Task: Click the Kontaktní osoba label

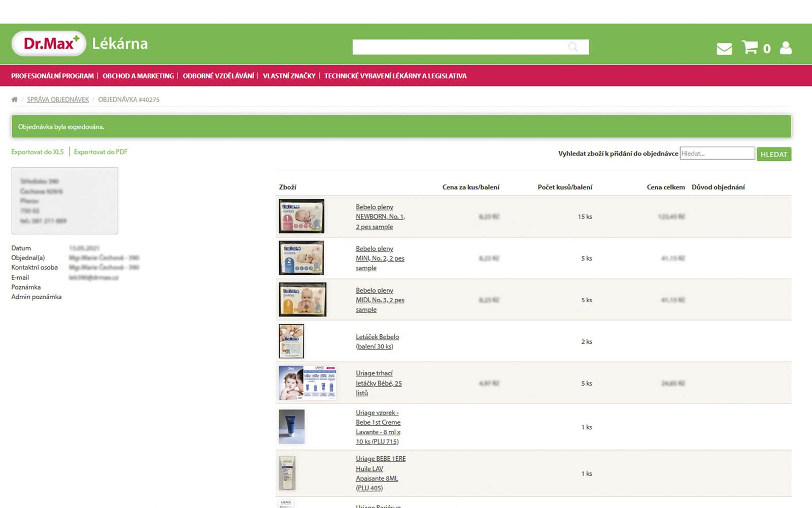Action: click(x=35, y=267)
